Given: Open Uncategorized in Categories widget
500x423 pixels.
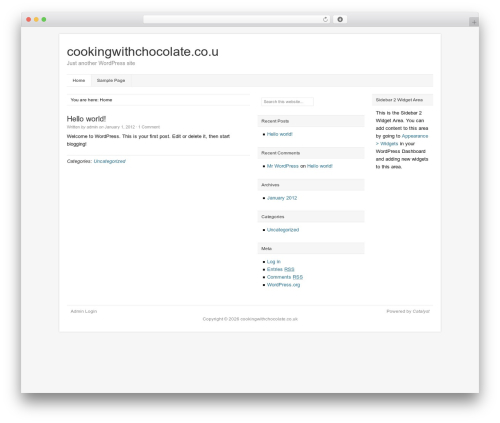Looking at the screenshot, I should (x=283, y=230).
